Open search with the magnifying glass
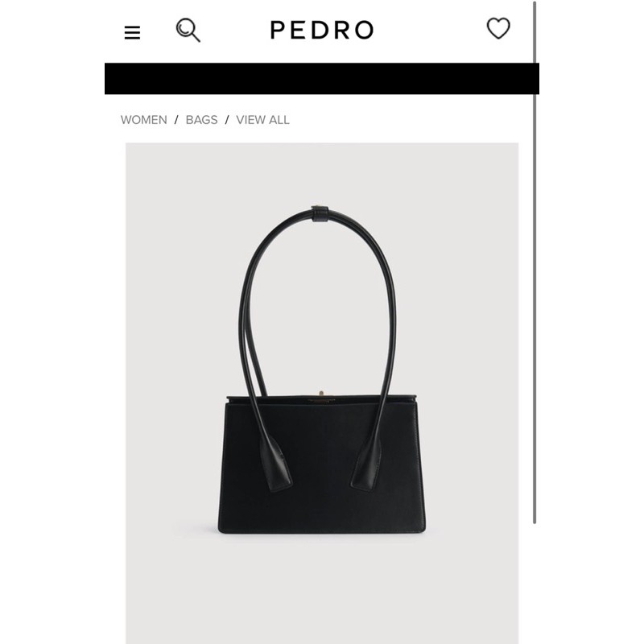Viewport: 644px width, 644px height. [x=188, y=30]
